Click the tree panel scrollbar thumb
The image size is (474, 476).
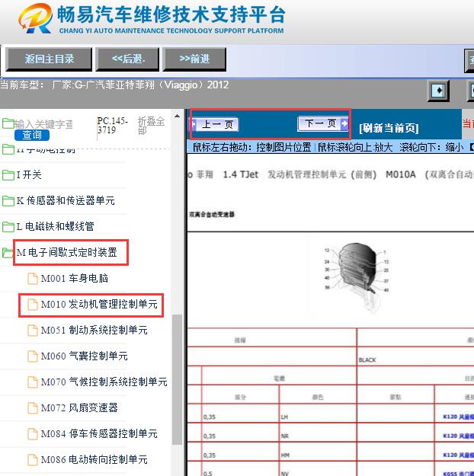tap(177, 379)
